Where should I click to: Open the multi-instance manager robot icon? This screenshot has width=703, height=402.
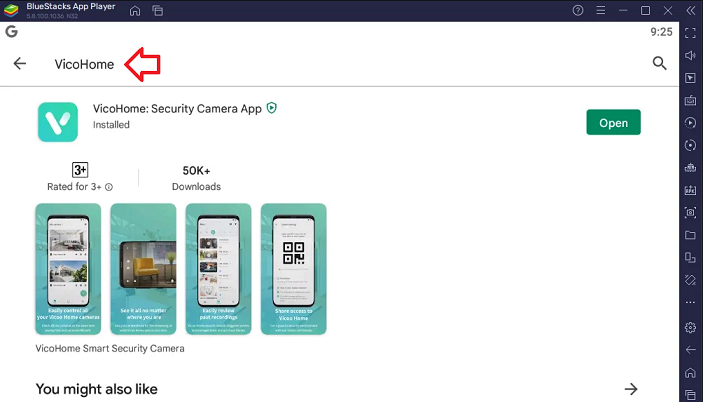(690, 168)
